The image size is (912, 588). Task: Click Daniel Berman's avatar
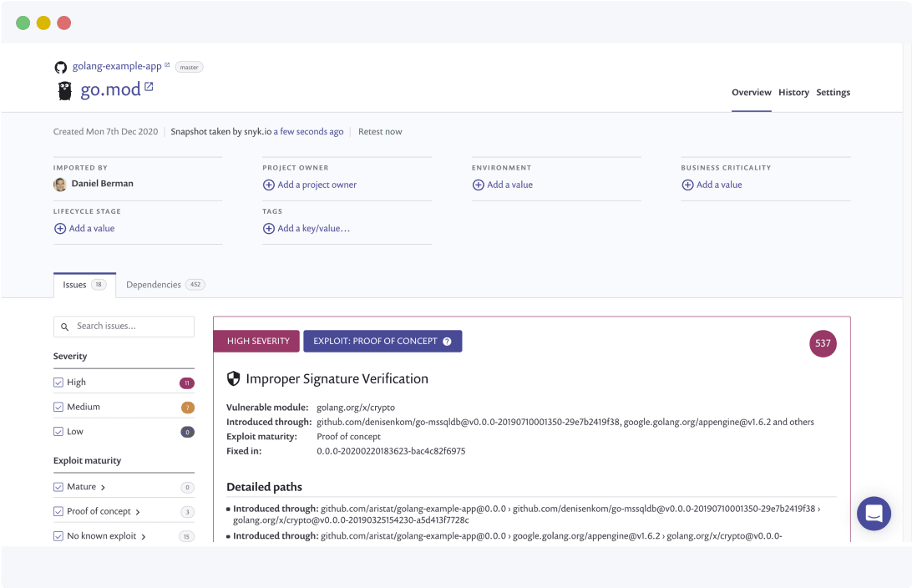(60, 185)
